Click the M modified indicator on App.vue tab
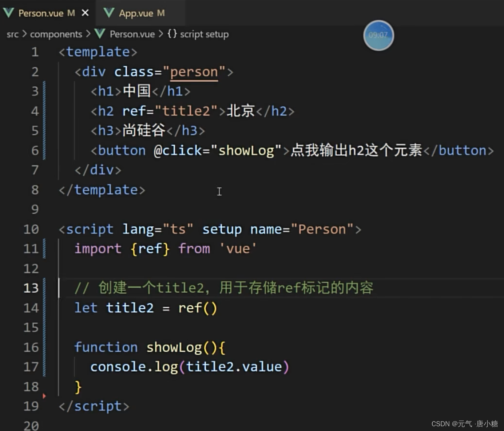The height and width of the screenshot is (431, 504). tap(161, 13)
